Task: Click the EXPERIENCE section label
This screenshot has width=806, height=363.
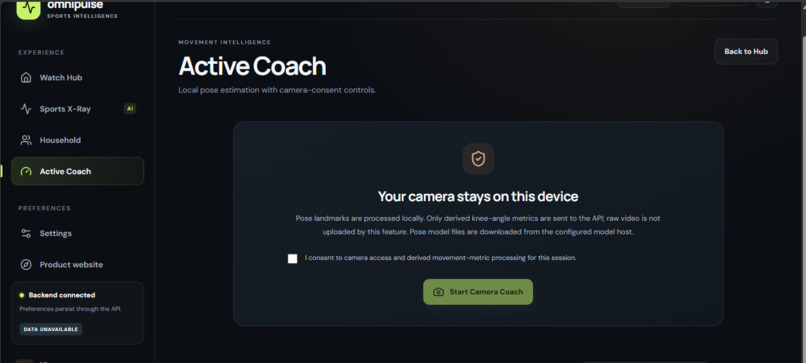Action: click(x=42, y=52)
